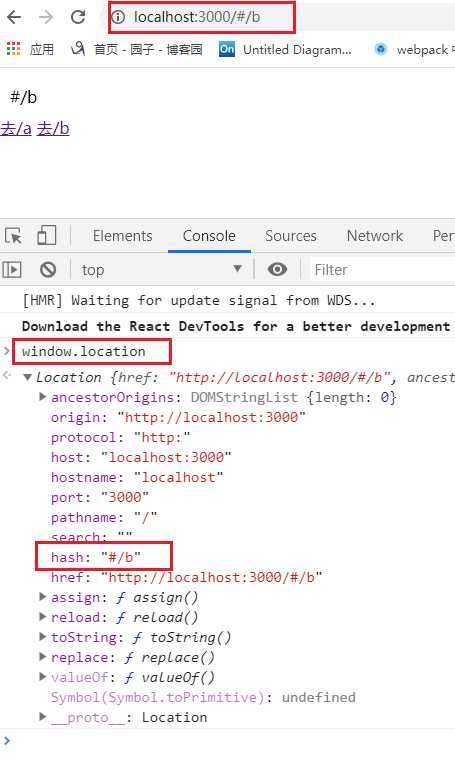The image size is (455, 761).
Task: Click the browser back arrow
Action: (14, 17)
